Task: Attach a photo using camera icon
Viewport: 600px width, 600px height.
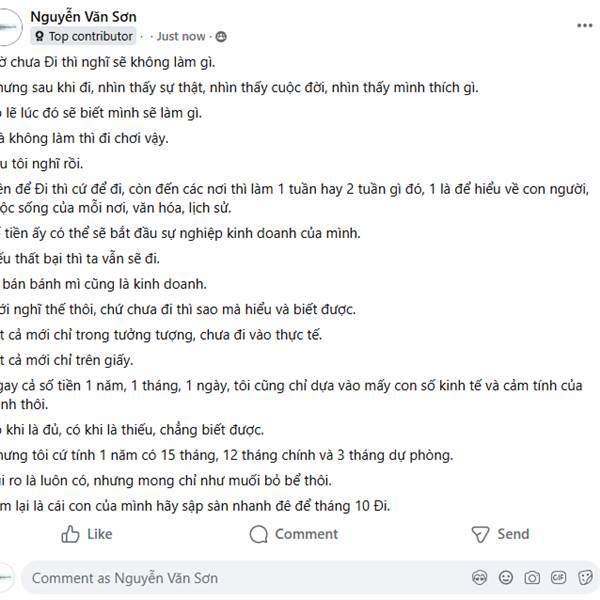Action: (x=532, y=578)
